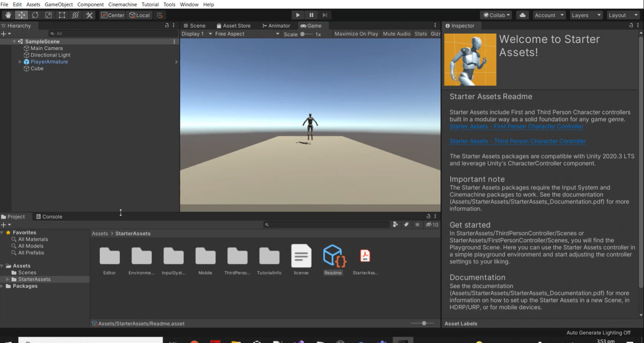
Task: Open the Third Person Character Controller link
Action: click(x=518, y=141)
